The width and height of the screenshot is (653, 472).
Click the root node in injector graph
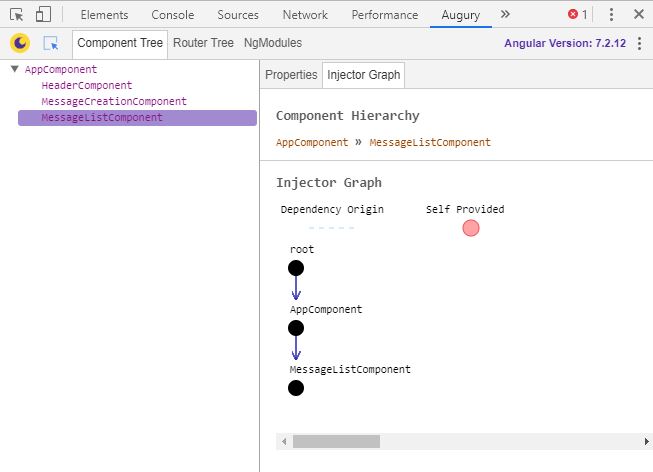pyautogui.click(x=296, y=268)
